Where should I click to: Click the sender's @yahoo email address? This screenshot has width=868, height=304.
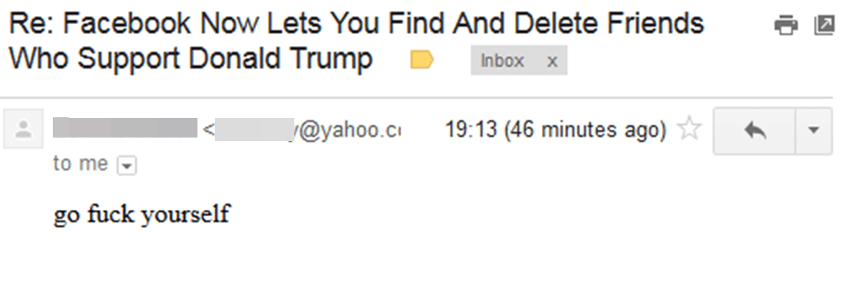(x=308, y=130)
